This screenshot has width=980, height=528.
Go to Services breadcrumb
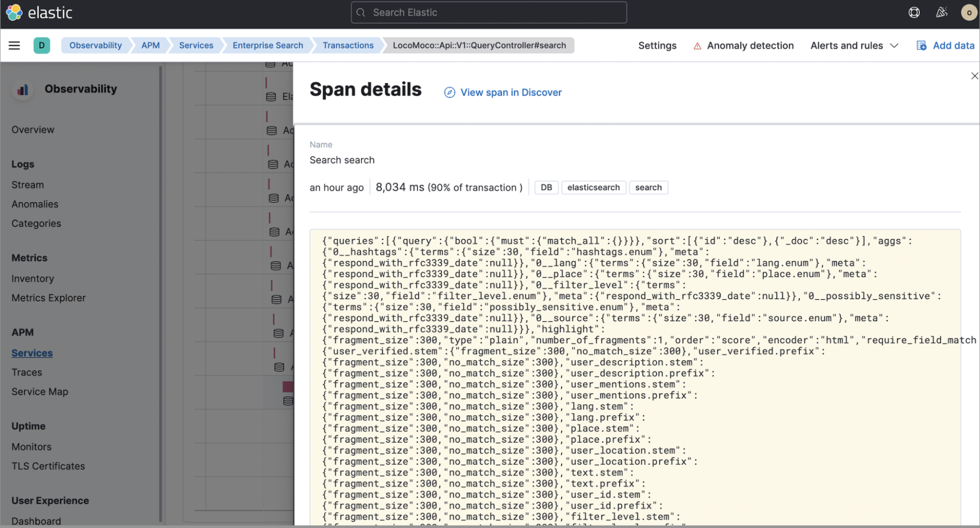[196, 46]
